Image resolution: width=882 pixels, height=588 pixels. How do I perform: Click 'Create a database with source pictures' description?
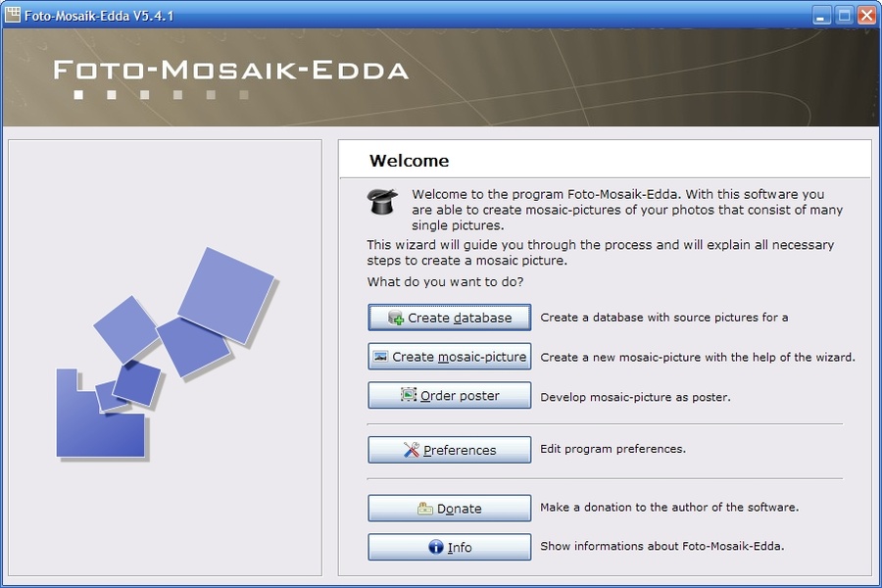pyautogui.click(x=664, y=318)
